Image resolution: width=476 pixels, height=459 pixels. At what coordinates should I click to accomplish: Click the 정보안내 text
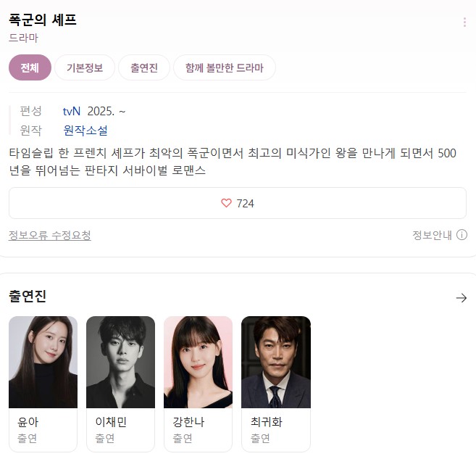[x=432, y=235]
